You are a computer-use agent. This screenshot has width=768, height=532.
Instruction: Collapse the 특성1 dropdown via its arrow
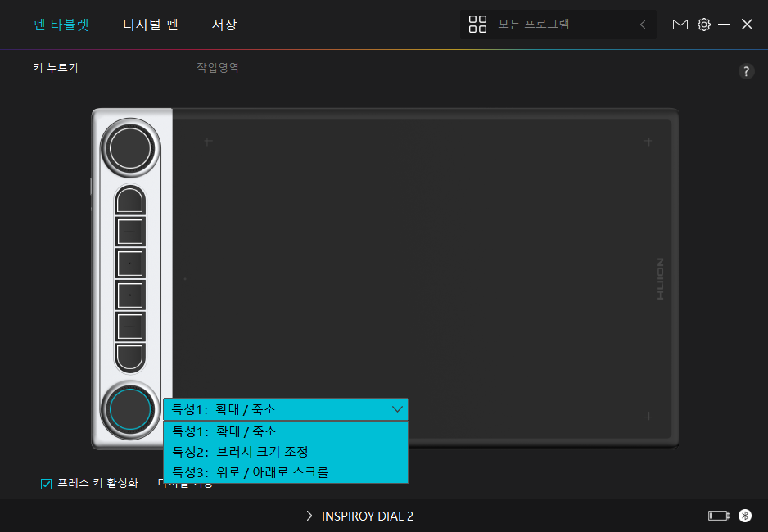397,408
